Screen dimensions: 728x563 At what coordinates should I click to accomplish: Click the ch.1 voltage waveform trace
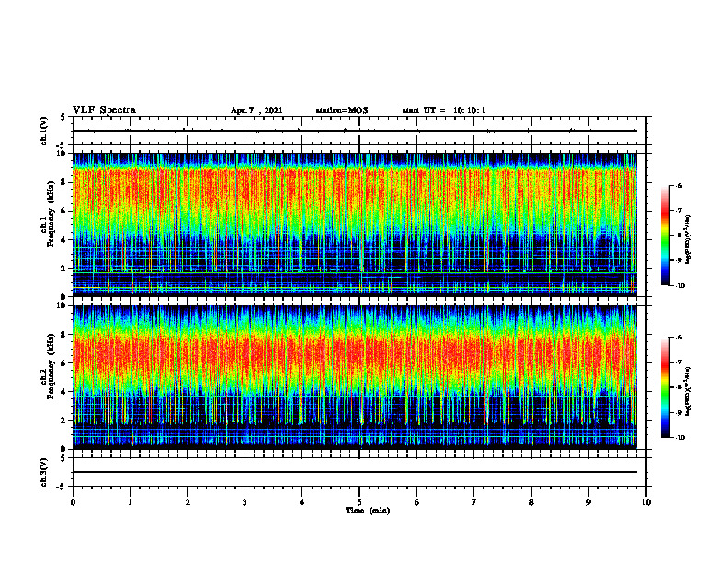point(355,131)
